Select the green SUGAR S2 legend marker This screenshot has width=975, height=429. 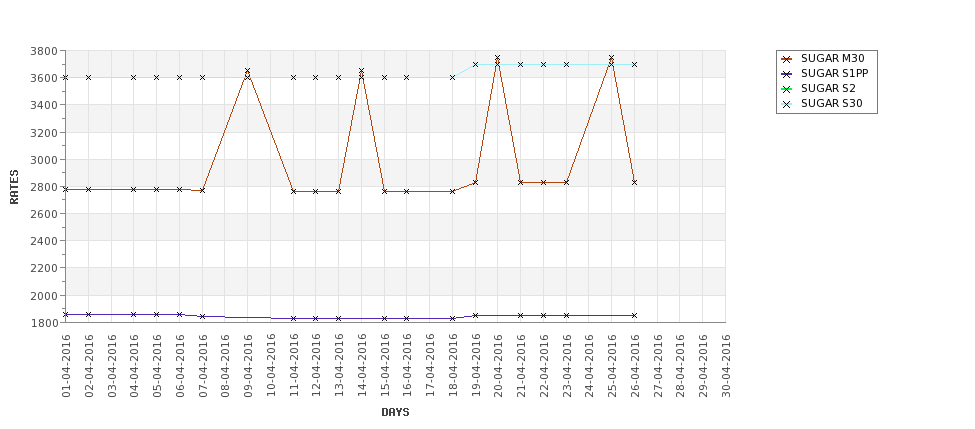[x=787, y=89]
